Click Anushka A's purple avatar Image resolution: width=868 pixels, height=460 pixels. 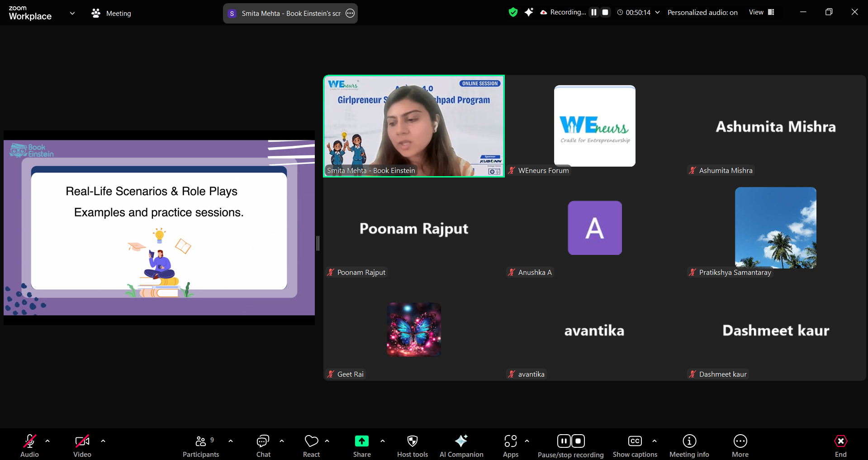pyautogui.click(x=595, y=228)
